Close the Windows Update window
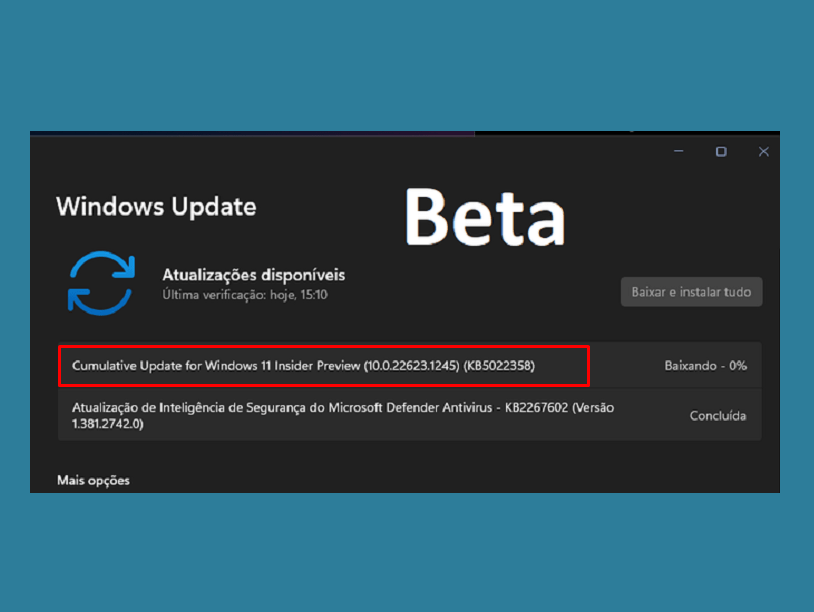 tap(763, 152)
